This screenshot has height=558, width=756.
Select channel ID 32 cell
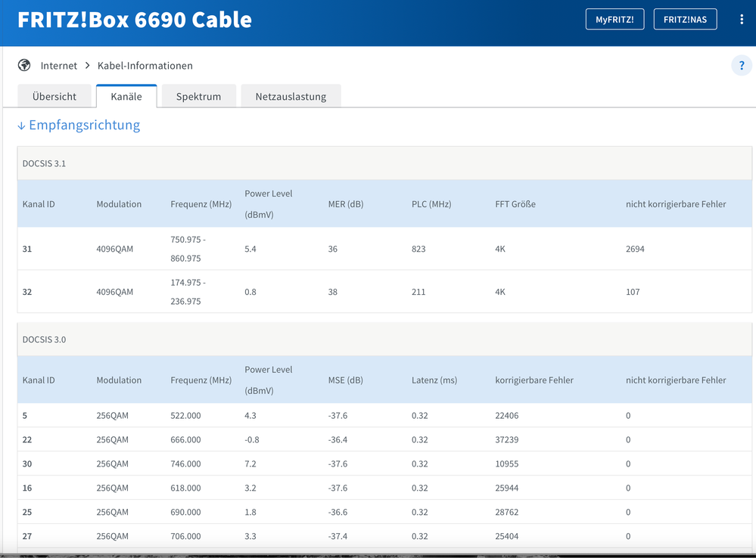coord(27,292)
